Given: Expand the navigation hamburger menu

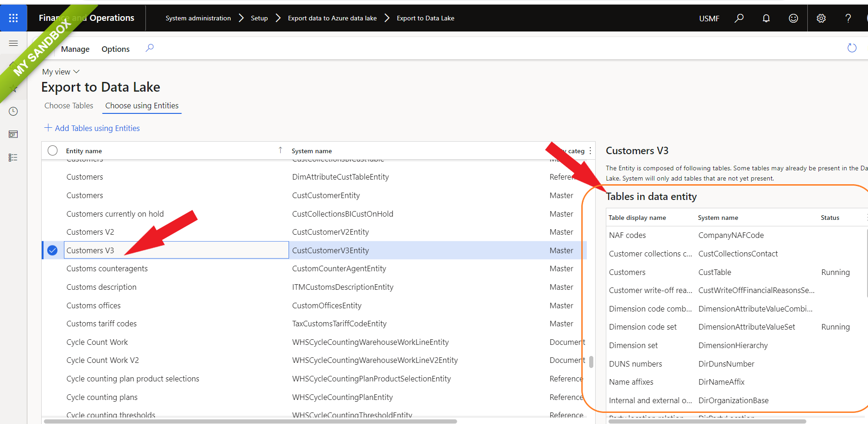Looking at the screenshot, I should [13, 43].
